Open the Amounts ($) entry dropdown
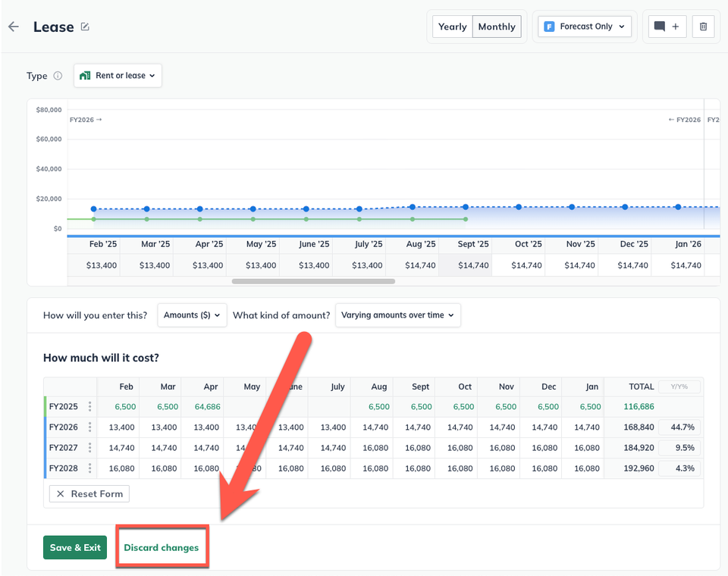 [x=192, y=315]
